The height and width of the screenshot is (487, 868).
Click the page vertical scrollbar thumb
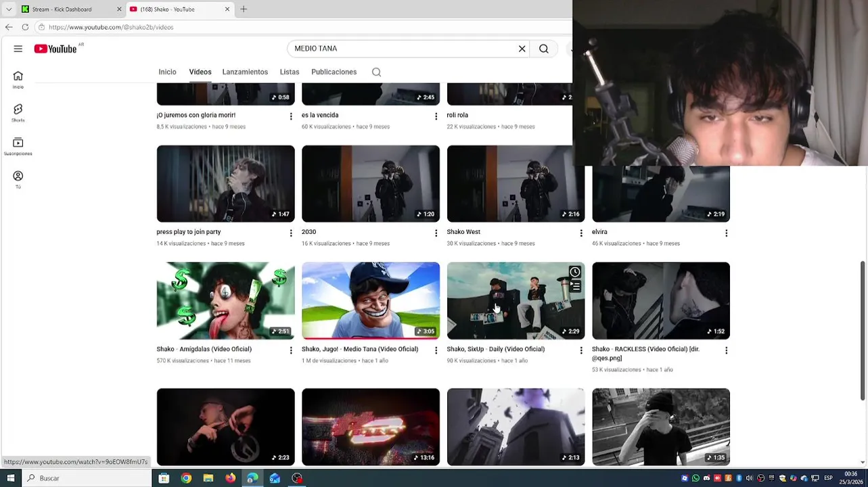pos(863,331)
